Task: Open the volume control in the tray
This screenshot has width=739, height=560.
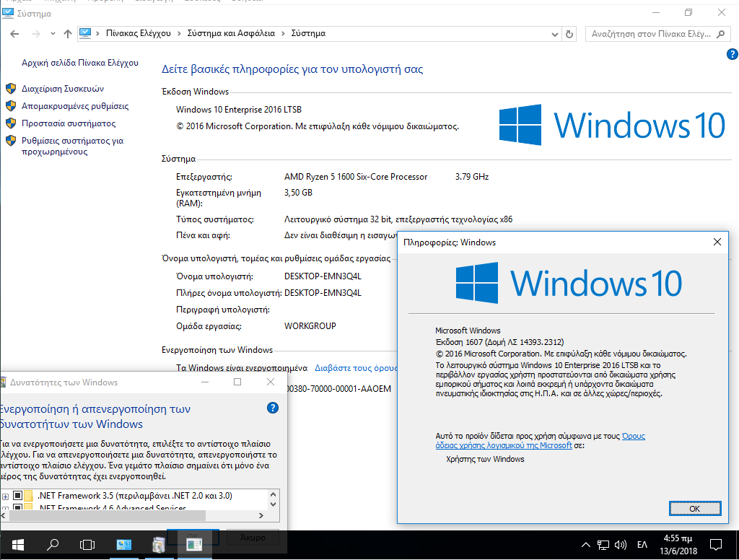Action: coord(621,546)
